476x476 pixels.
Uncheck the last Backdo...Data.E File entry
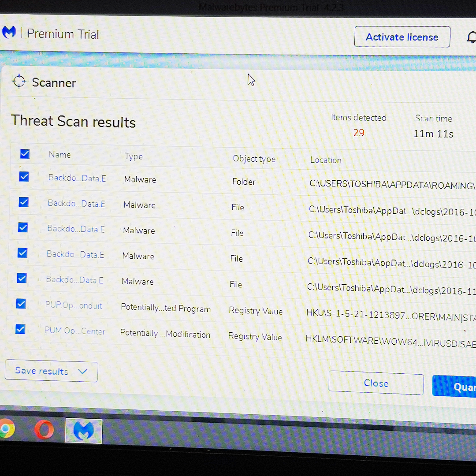(x=22, y=278)
